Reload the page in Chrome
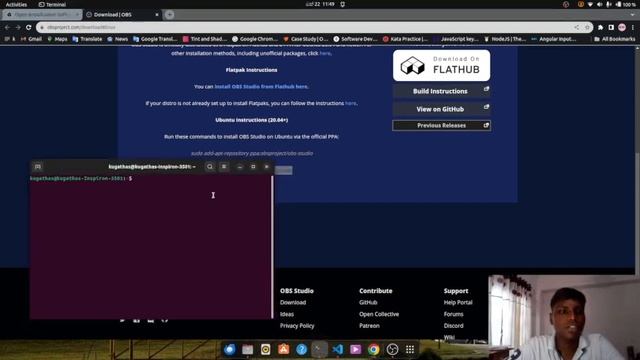The image size is (640, 360). [x=29, y=27]
